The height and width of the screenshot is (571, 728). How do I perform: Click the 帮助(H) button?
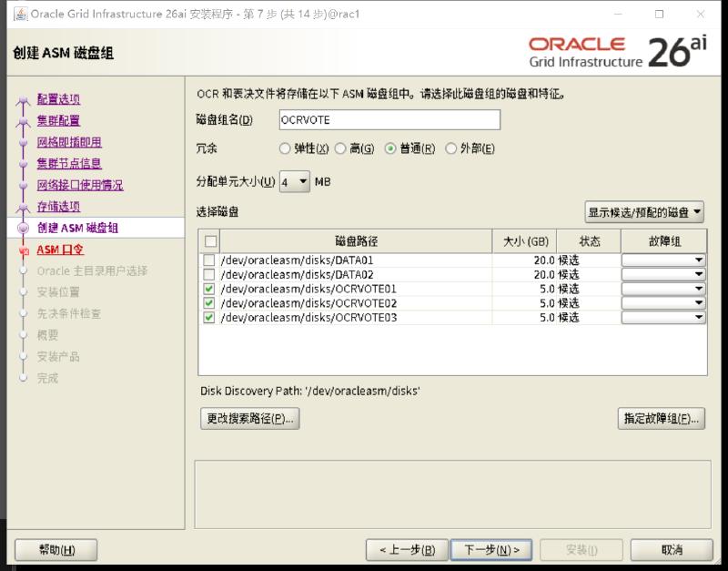[56, 550]
